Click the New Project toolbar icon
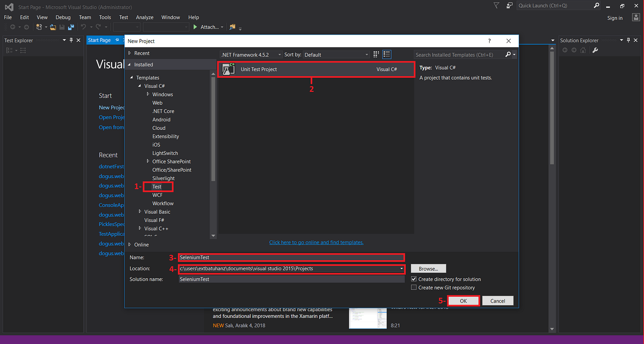 coord(39,27)
